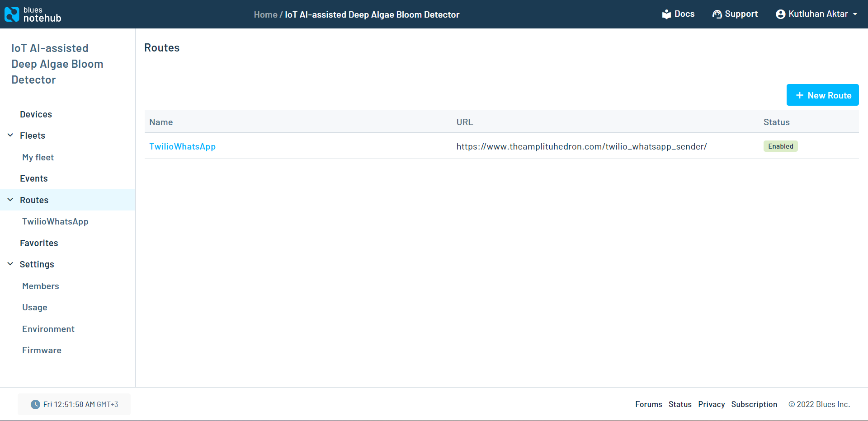This screenshot has width=868, height=421.
Task: Collapse the Fleets section chevron
Action: [10, 136]
